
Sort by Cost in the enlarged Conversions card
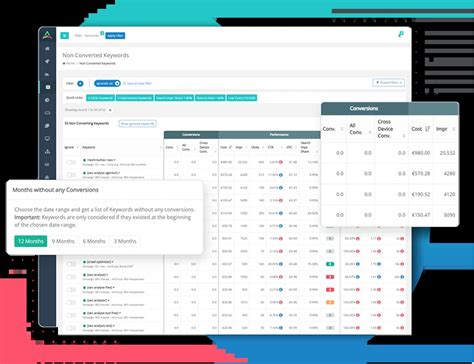[x=428, y=129]
